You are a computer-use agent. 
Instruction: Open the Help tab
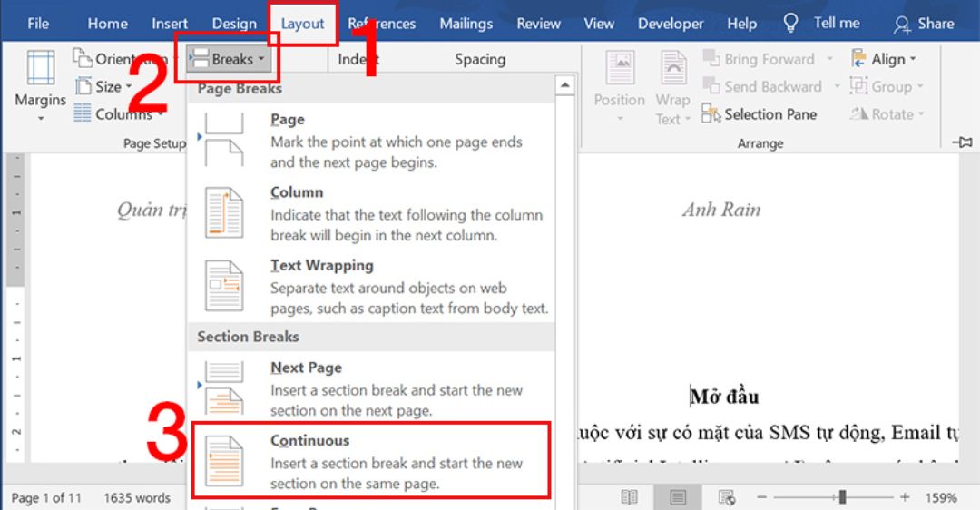tap(741, 24)
